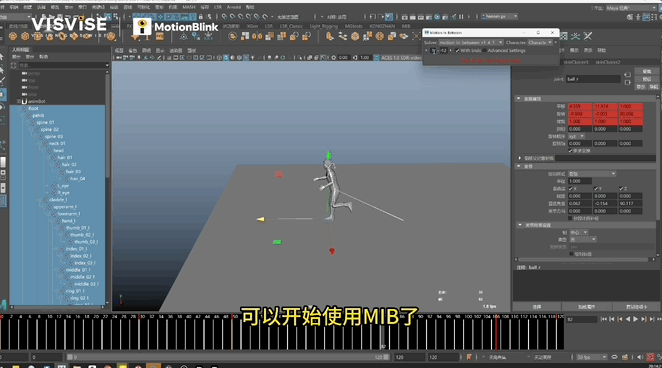Image resolution: width=662 pixels, height=368 pixels.
Task: Open the label side dropdown
Action: [578, 233]
